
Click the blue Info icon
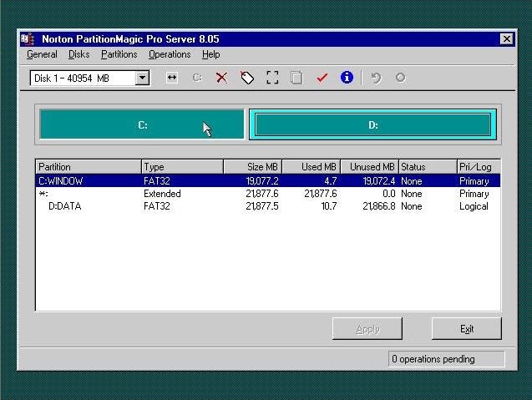(x=347, y=78)
